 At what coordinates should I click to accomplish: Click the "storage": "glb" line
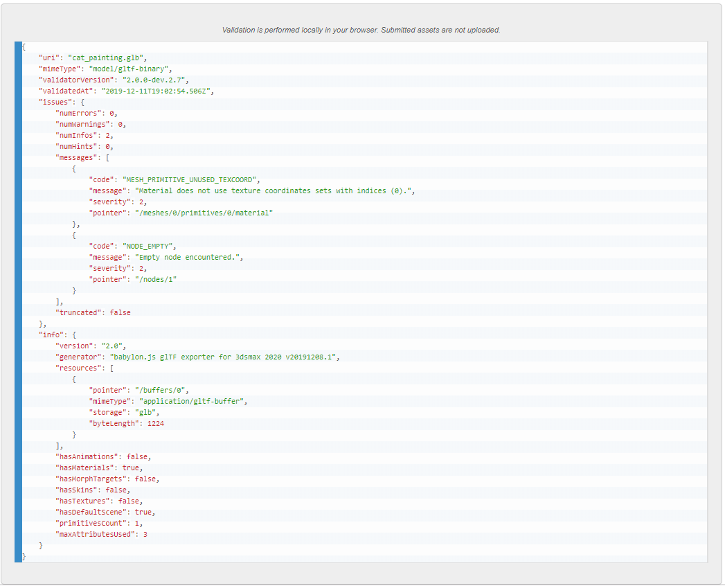tap(125, 413)
